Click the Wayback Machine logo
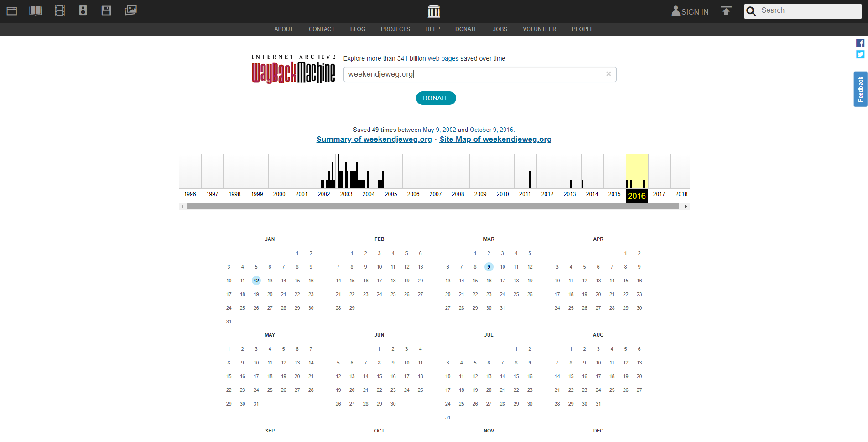This screenshot has width=868, height=442. [x=293, y=69]
